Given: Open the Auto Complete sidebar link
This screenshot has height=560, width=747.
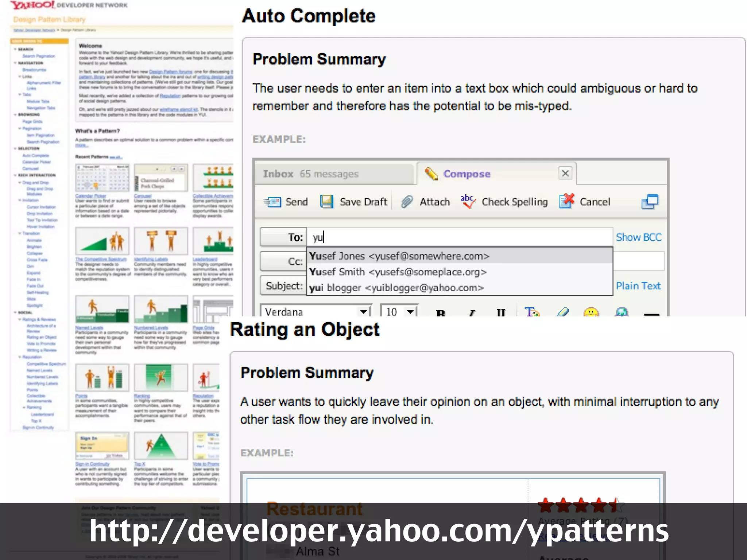Looking at the screenshot, I should pos(35,155).
